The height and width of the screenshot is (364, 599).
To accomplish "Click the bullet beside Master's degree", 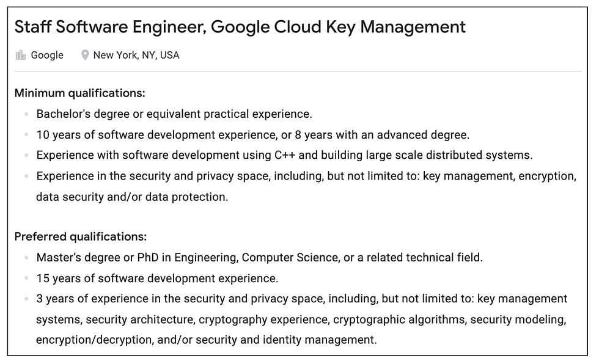I will [26, 258].
